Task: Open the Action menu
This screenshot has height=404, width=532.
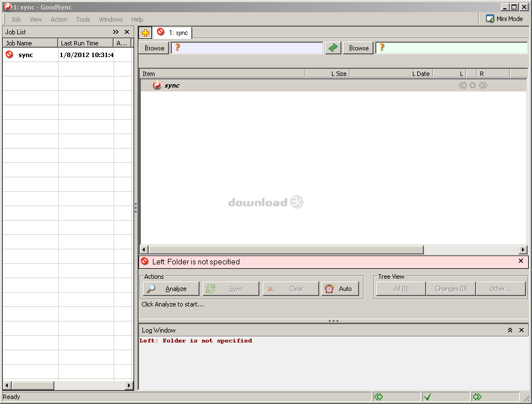Action: (59, 19)
